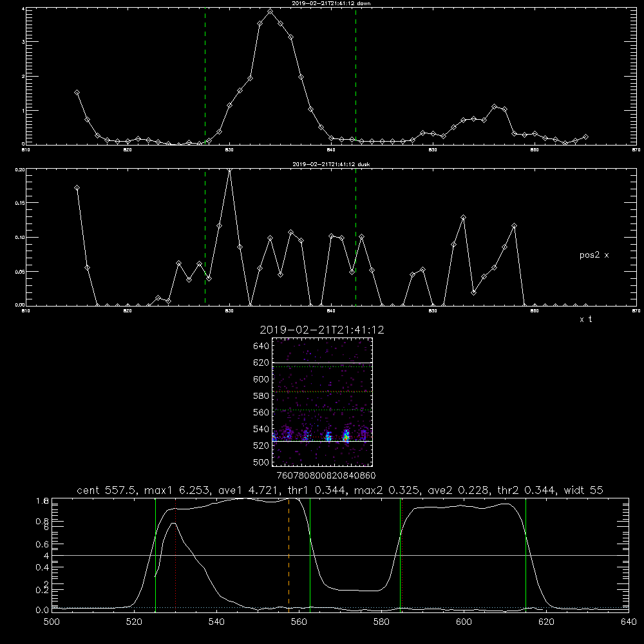Click the '580' y-axis label of spectrogram image
This screenshot has width=644, height=644.
(261, 396)
